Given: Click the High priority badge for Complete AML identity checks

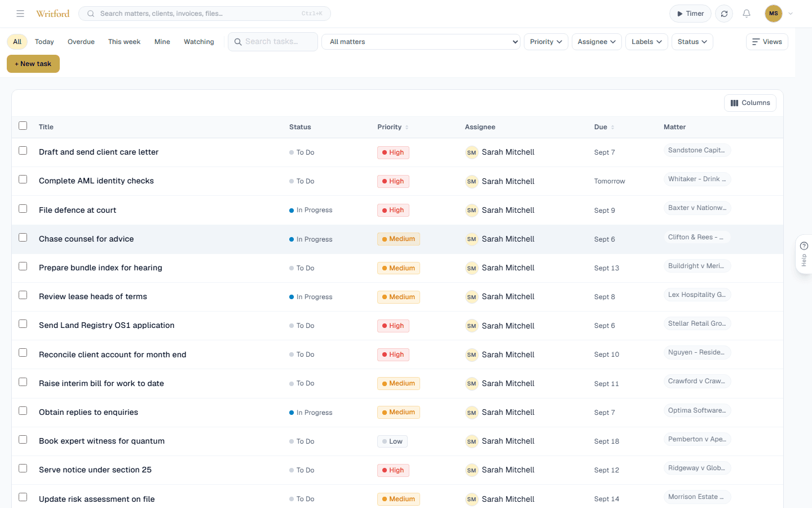Looking at the screenshot, I should [393, 181].
